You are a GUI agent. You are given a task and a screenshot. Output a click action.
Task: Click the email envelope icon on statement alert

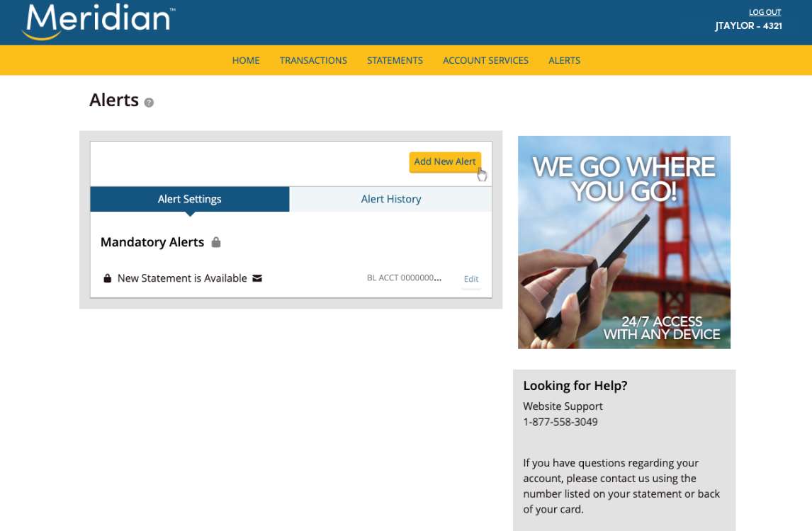(x=257, y=278)
